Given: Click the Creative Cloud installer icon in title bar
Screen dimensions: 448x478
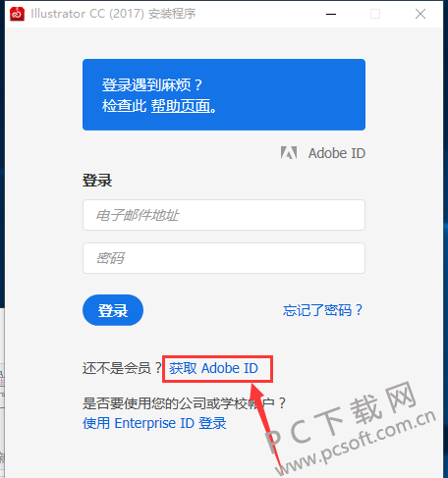Looking at the screenshot, I should 17,14.
